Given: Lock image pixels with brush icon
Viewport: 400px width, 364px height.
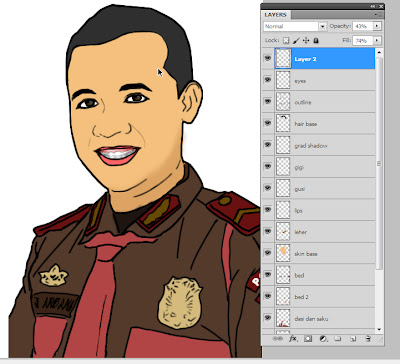Looking at the screenshot, I should click(x=296, y=40).
